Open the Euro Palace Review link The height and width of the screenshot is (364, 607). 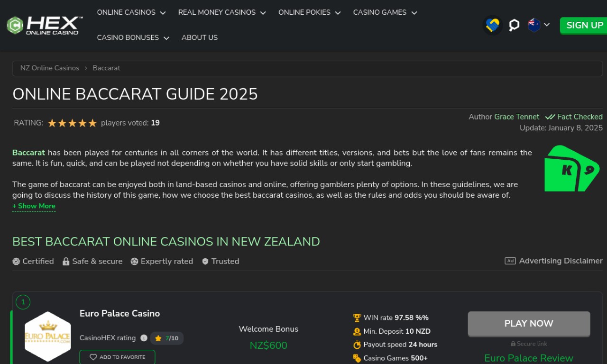tap(529, 358)
